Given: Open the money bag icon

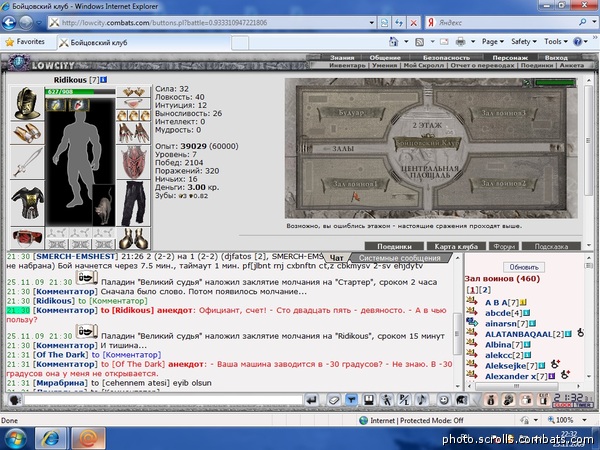Looking at the screenshot, I should point(491,400).
